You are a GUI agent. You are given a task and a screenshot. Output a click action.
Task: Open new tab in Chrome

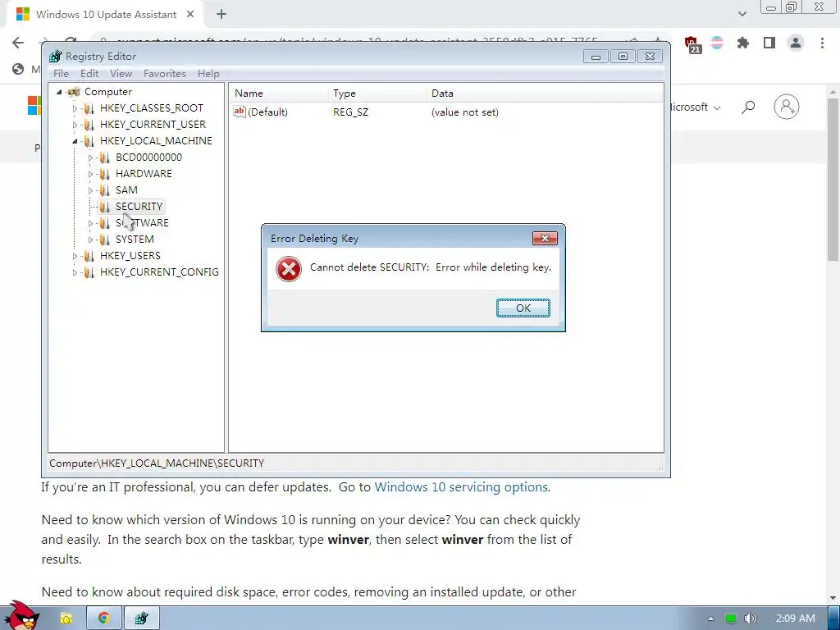point(221,15)
